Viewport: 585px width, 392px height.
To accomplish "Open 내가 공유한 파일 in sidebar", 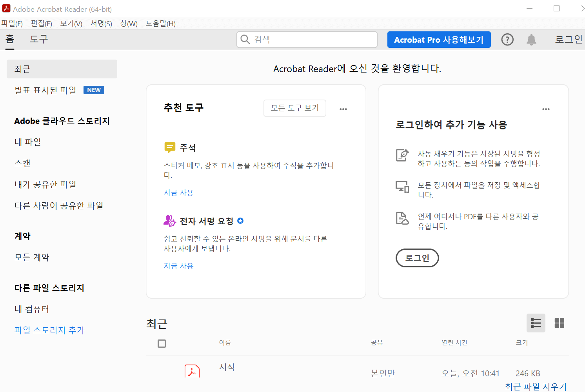I will click(45, 184).
